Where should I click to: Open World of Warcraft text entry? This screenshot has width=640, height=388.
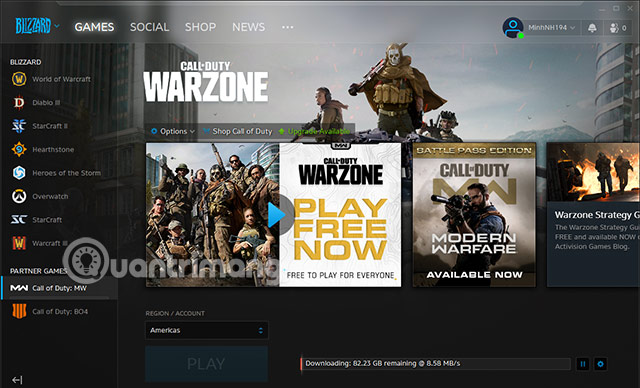point(62,79)
